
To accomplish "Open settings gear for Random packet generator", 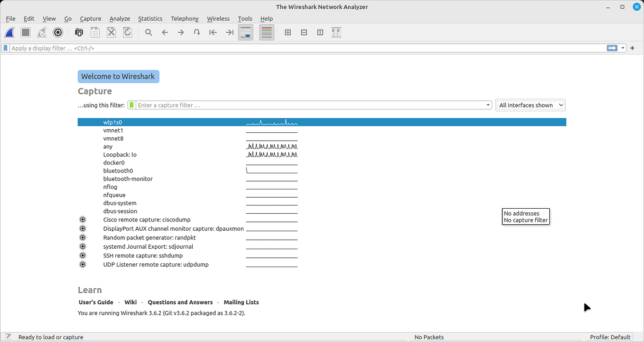I will pyautogui.click(x=82, y=237).
